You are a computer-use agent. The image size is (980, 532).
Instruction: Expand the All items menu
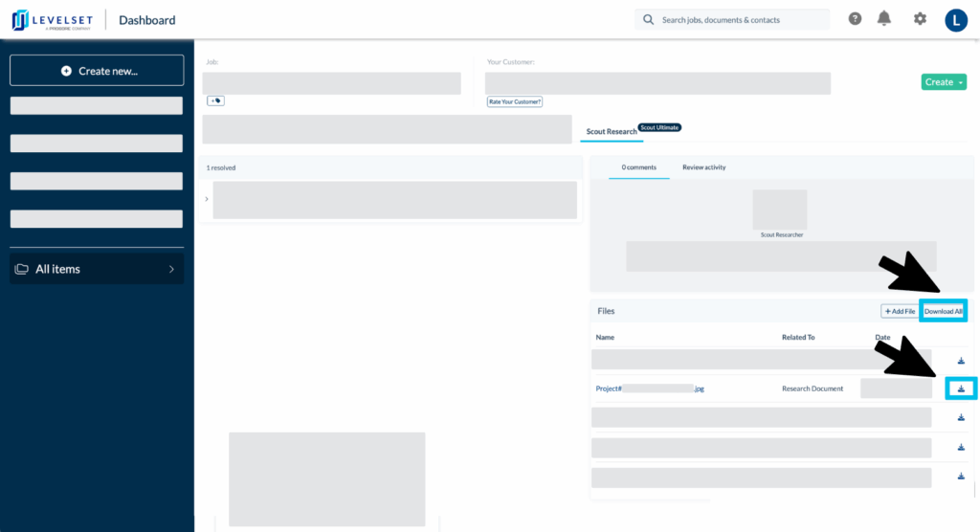tap(96, 269)
